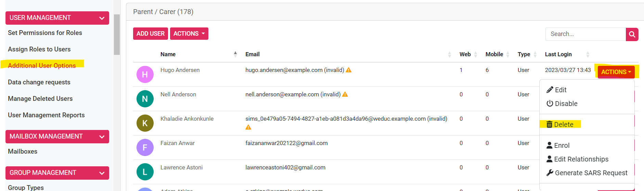644x191 pixels.
Task: Open the top Actions dropdown
Action: (189, 34)
